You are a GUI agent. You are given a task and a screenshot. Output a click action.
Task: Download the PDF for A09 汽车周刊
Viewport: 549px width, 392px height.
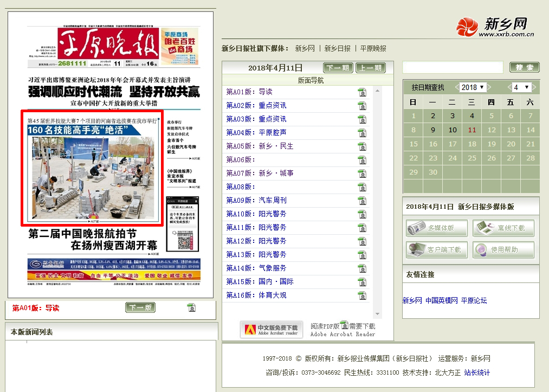[362, 201]
